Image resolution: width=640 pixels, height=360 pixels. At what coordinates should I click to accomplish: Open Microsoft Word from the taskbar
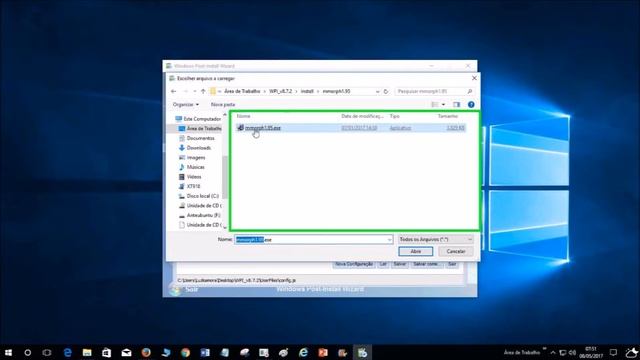click(205, 352)
